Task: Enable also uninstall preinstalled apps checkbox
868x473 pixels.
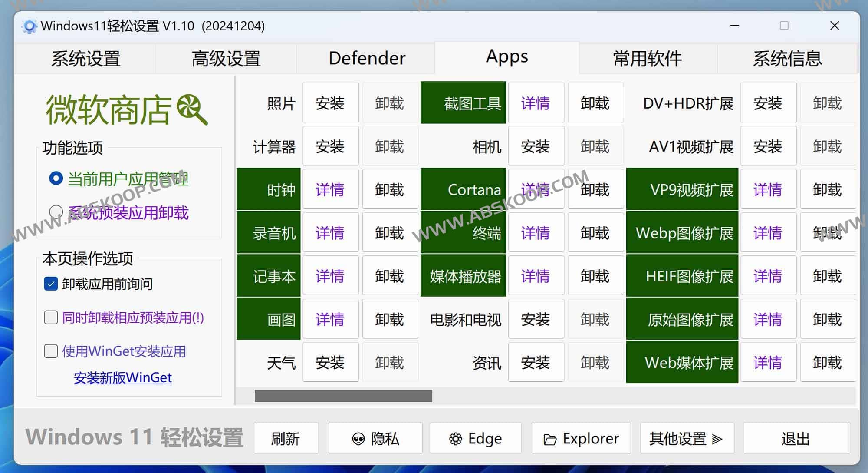Action: tap(51, 318)
